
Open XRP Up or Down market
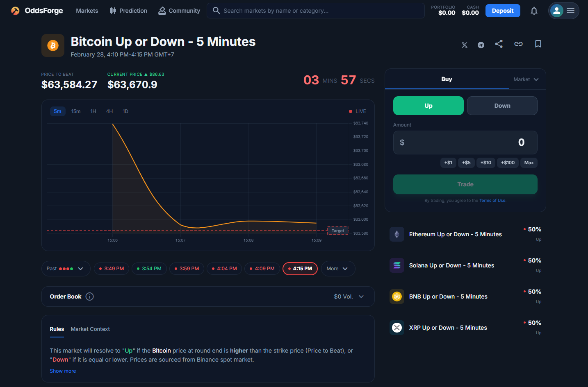[465, 328]
